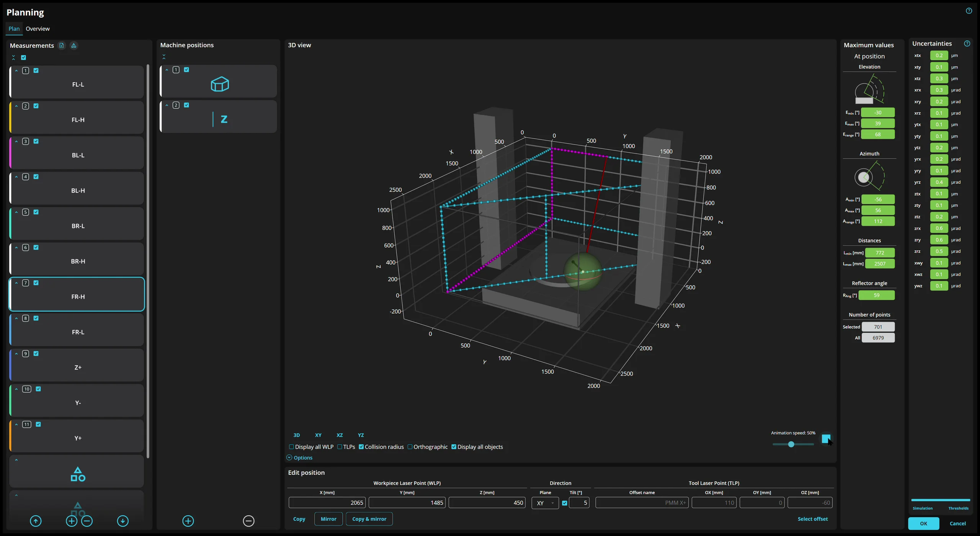Click the Select offset link
The height and width of the screenshot is (536, 980).
click(812, 519)
